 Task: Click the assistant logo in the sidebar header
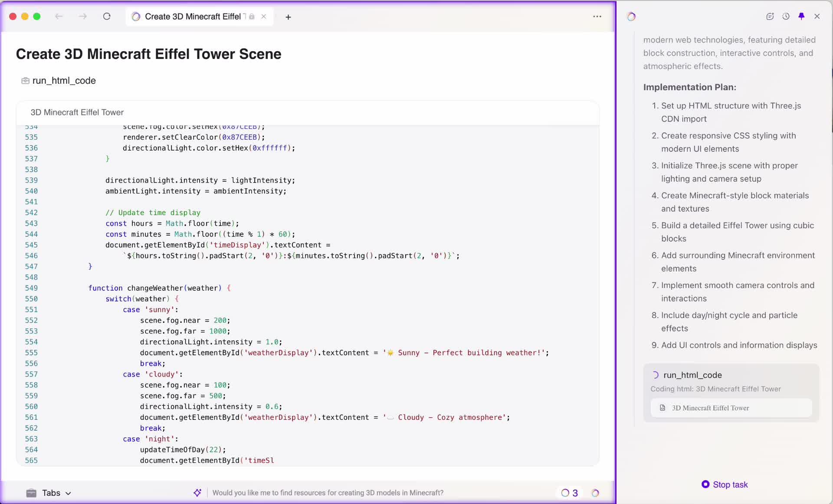(631, 16)
